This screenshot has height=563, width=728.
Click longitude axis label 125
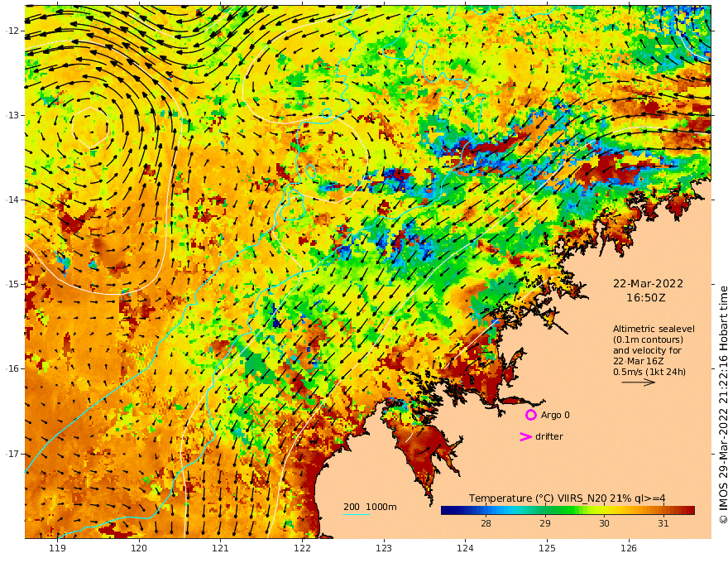tap(547, 548)
